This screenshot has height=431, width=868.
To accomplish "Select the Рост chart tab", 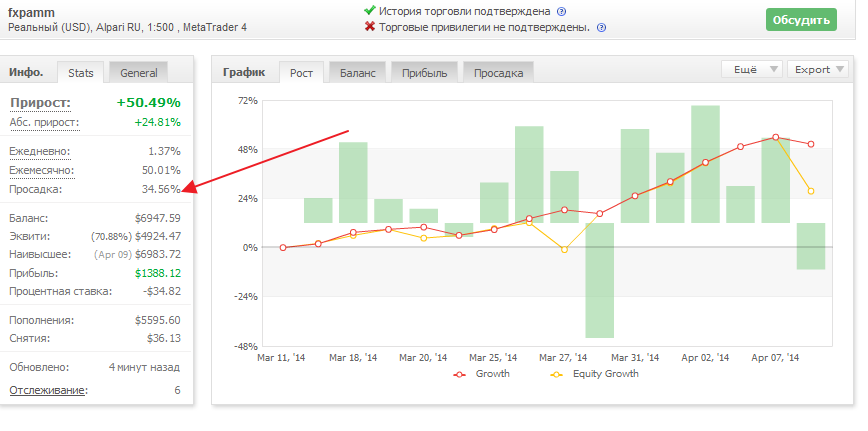I will coord(301,72).
